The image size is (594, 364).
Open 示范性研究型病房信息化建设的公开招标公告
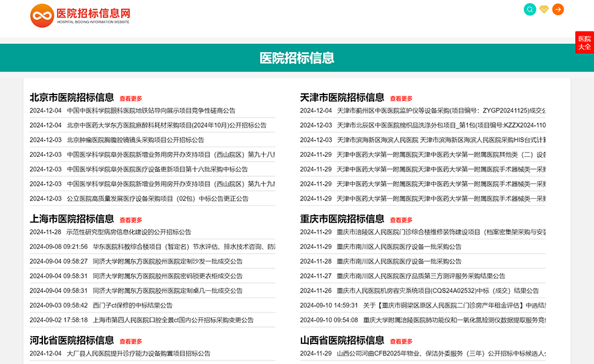[x=128, y=232]
